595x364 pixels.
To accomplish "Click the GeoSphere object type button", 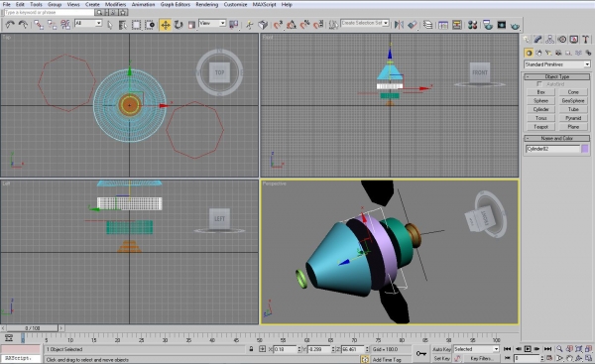I will click(573, 101).
